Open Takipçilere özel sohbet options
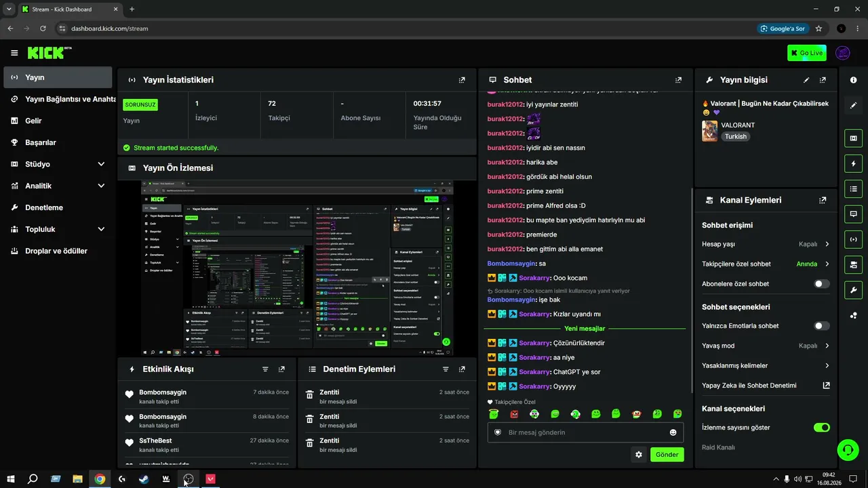The image size is (868, 488). (x=766, y=264)
